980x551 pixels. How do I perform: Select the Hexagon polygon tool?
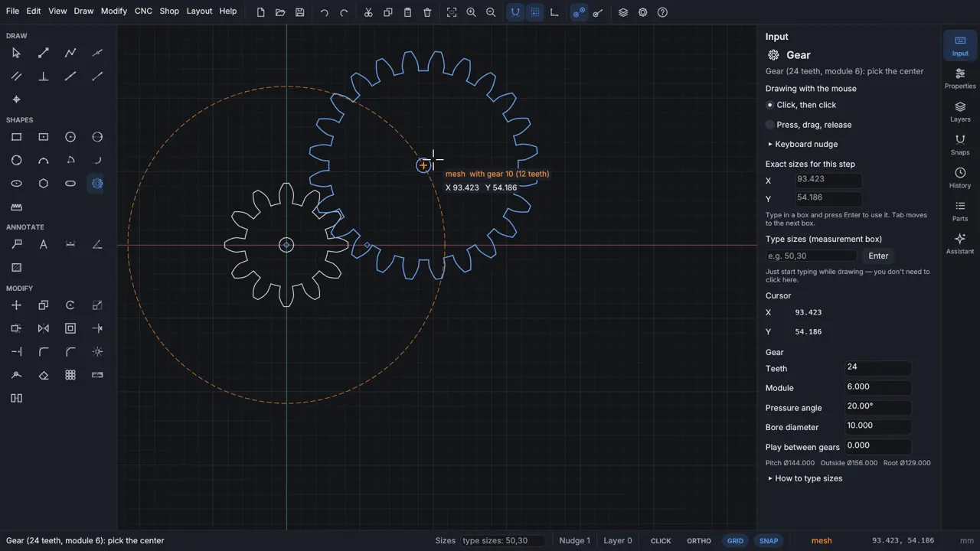click(x=44, y=183)
